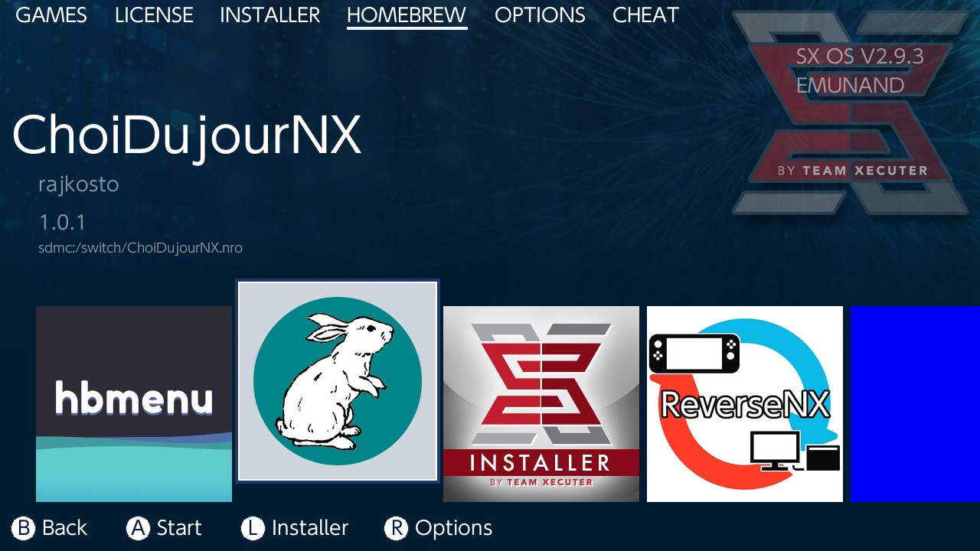This screenshot has width=980, height=551.
Task: Select the blue homebrew tile
Action: [915, 404]
